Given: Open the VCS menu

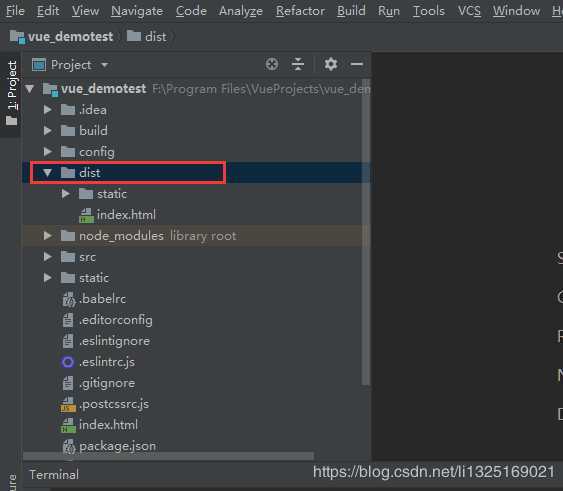Looking at the screenshot, I should click(469, 11).
